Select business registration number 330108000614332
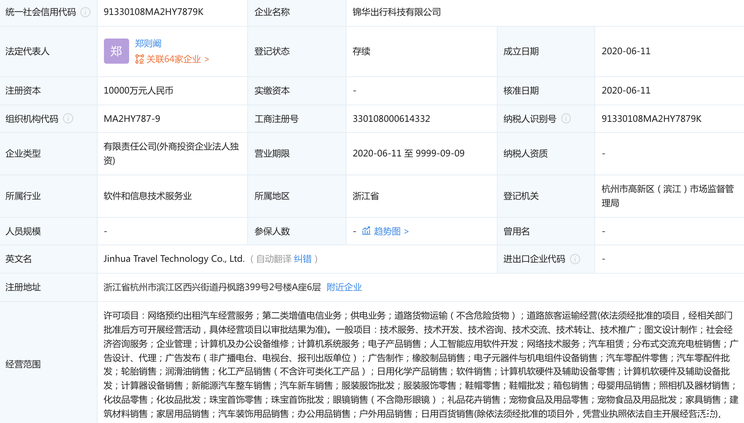The image size is (744, 423). (x=391, y=119)
